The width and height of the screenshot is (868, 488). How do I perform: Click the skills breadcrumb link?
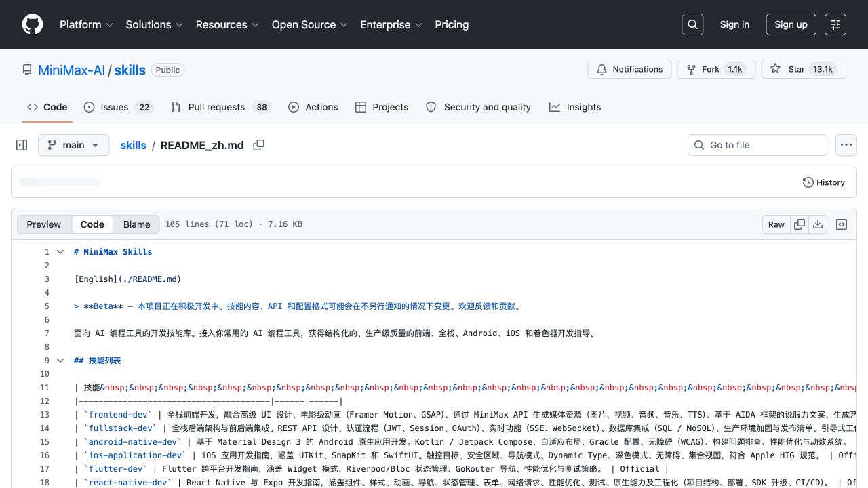pyautogui.click(x=133, y=145)
